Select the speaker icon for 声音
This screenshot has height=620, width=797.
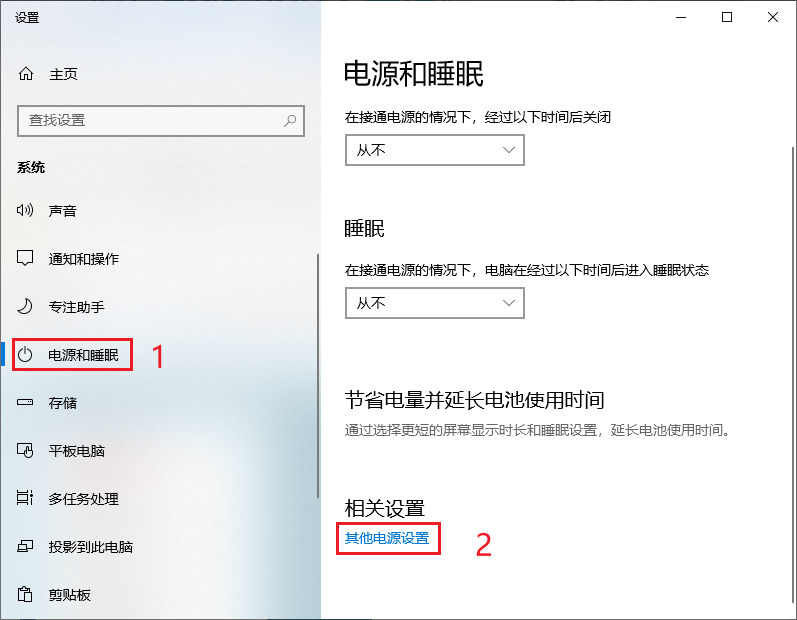[x=25, y=210]
